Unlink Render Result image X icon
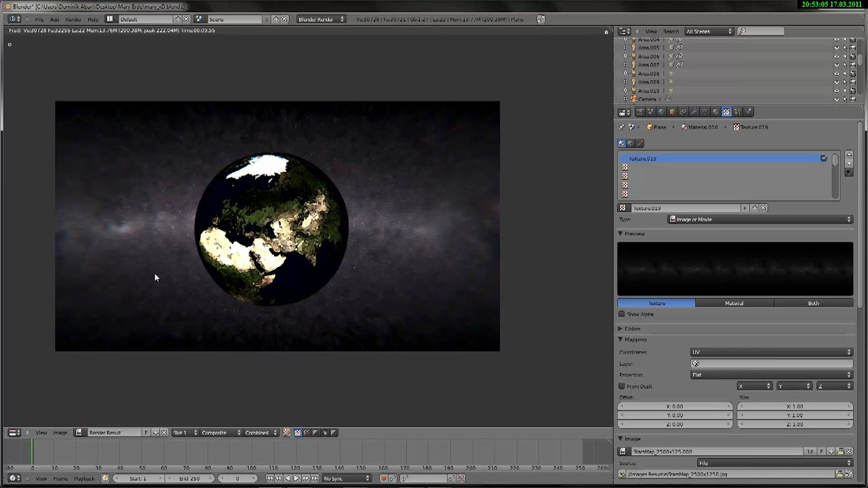The image size is (868, 488). coord(163,432)
